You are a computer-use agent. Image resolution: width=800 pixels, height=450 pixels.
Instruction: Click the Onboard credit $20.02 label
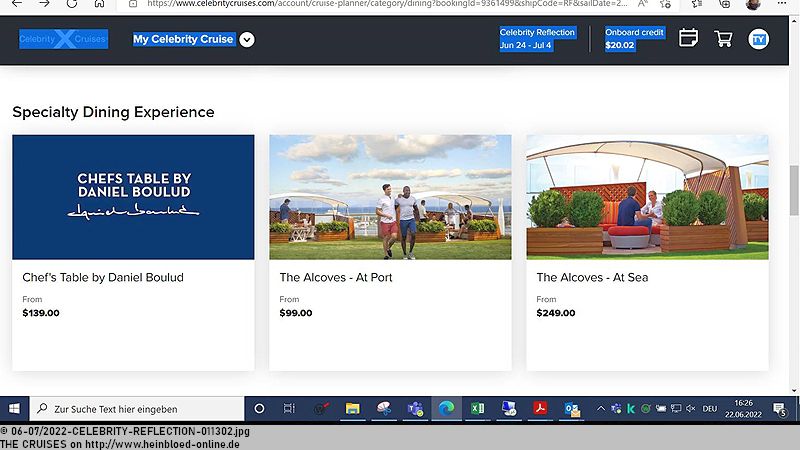[x=634, y=39]
